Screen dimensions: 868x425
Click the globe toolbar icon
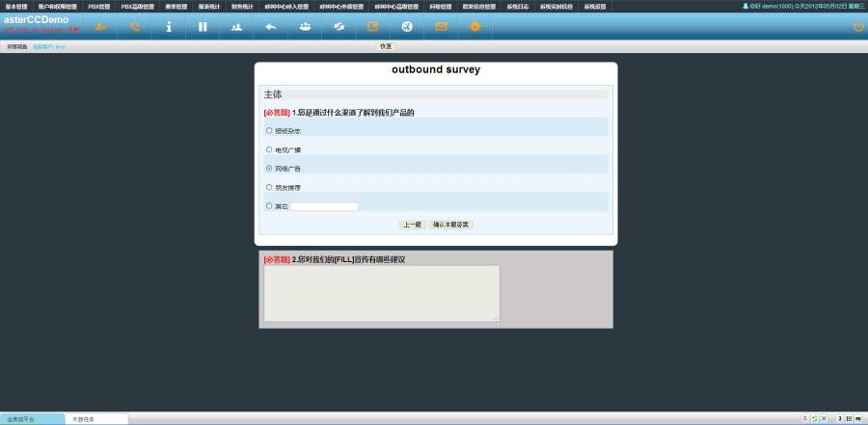pyautogui.click(x=407, y=27)
